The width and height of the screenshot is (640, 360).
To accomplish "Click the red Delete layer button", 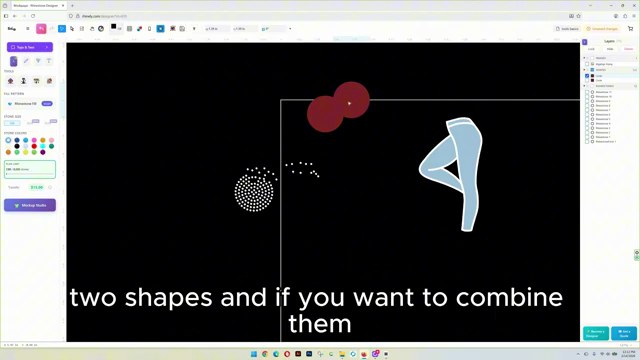I will pyautogui.click(x=629, y=49).
